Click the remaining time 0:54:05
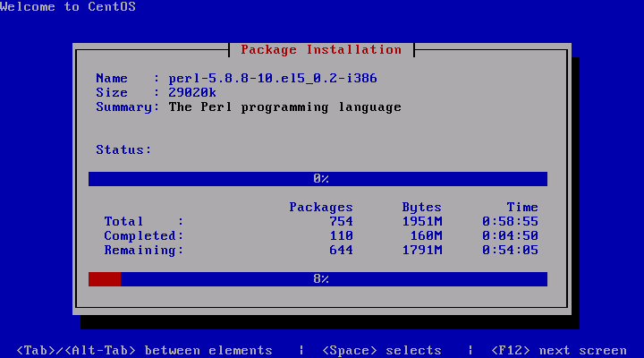Image resolution: width=644 pixels, height=358 pixels. click(510, 251)
